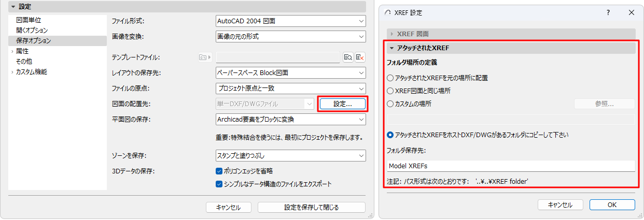This screenshot has height=220, width=644.
Task: Click the テンプレートファイル label
Action: click(136, 57)
